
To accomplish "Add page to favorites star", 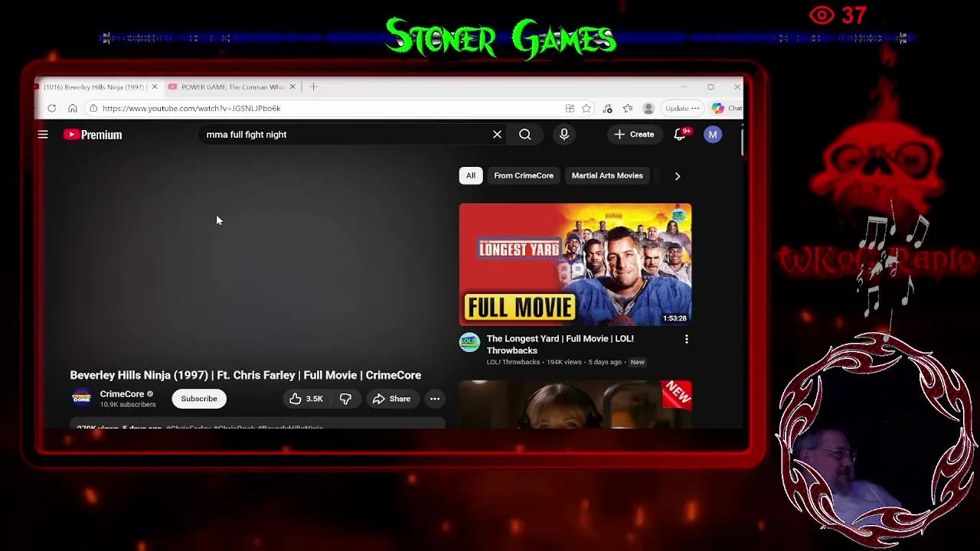I will 586,108.
